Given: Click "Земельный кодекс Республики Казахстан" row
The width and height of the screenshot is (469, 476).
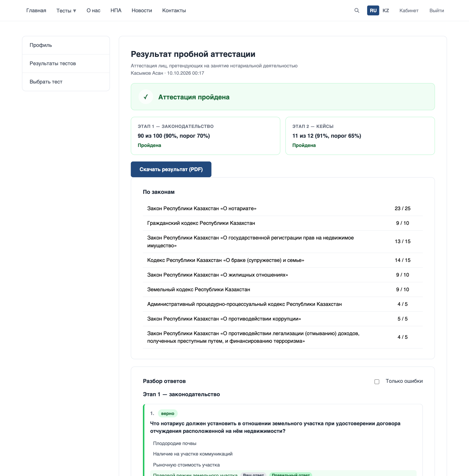Looking at the screenshot, I should coord(283,290).
